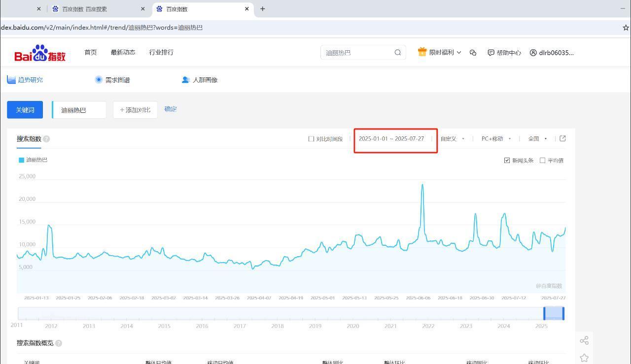Viewport: 631px width, 364px height.
Task: Toggle the 迪丽热巴 legend series
Action: click(33, 160)
